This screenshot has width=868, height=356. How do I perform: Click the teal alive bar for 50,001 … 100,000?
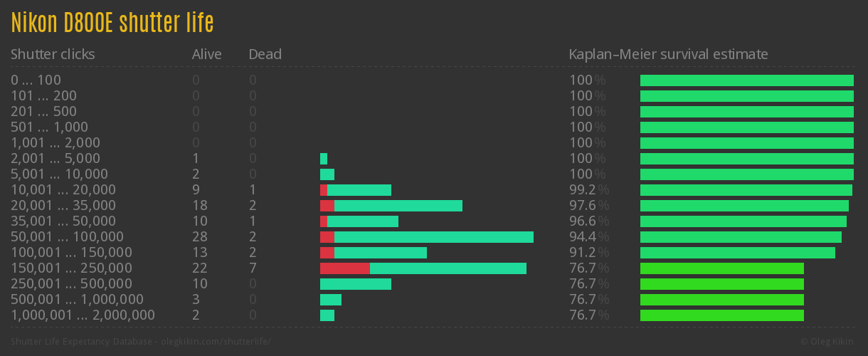pos(434,237)
